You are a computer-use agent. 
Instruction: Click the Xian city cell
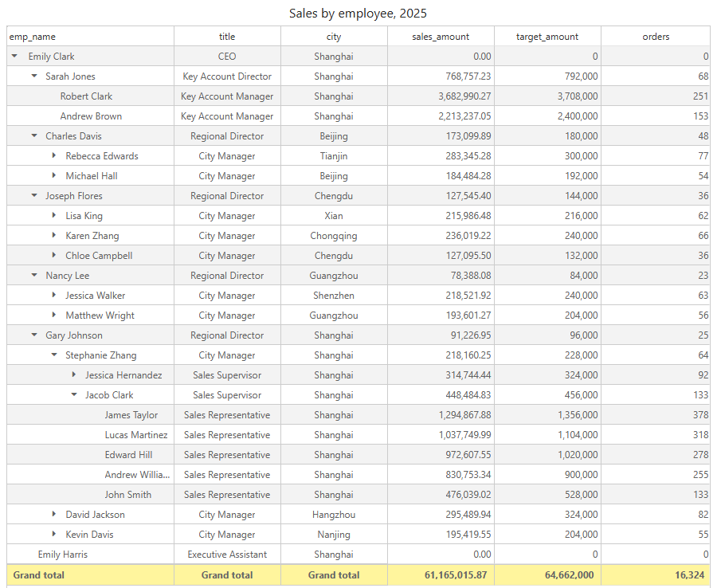(x=334, y=216)
